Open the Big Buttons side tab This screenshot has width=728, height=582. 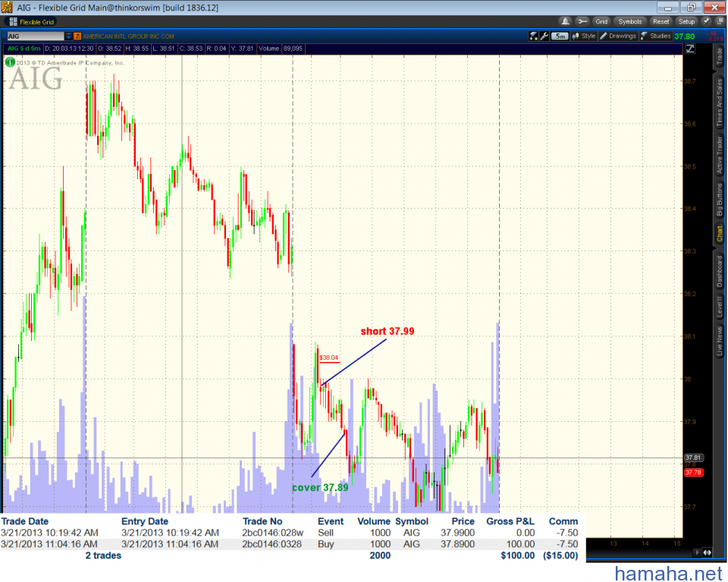(719, 200)
